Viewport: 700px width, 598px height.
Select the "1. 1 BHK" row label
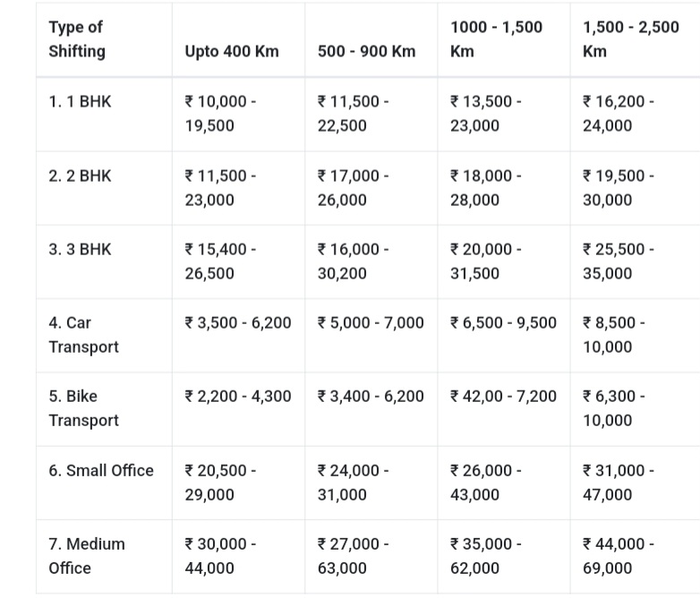[81, 101]
